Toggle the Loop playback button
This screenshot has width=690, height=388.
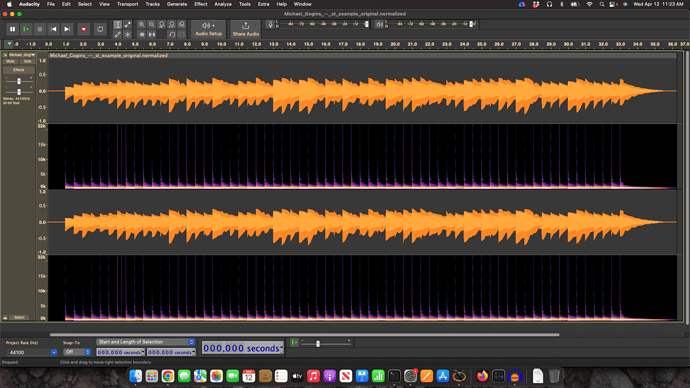pyautogui.click(x=100, y=29)
